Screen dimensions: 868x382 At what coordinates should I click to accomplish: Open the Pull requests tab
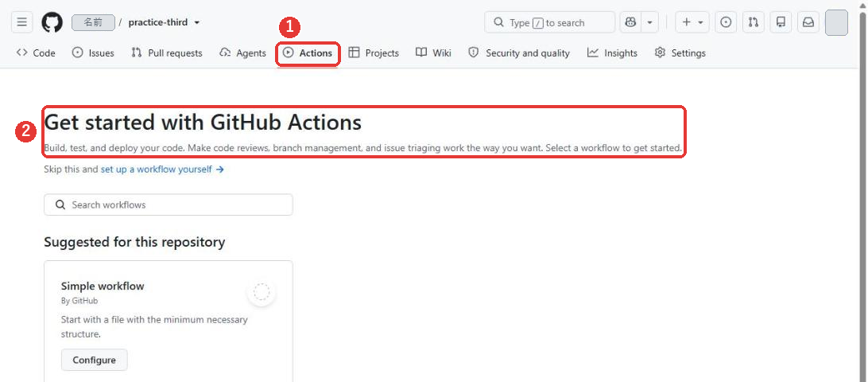167,53
